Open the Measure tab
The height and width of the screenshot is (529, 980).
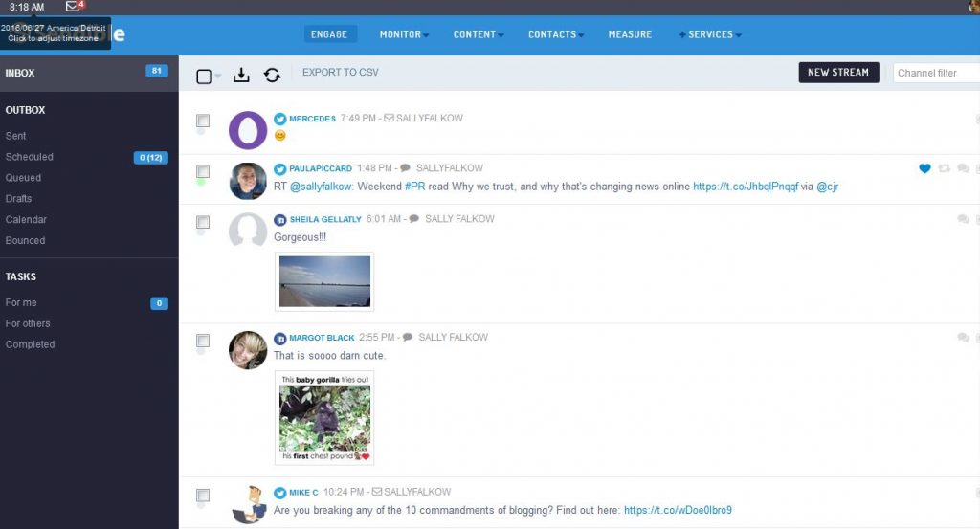[630, 34]
